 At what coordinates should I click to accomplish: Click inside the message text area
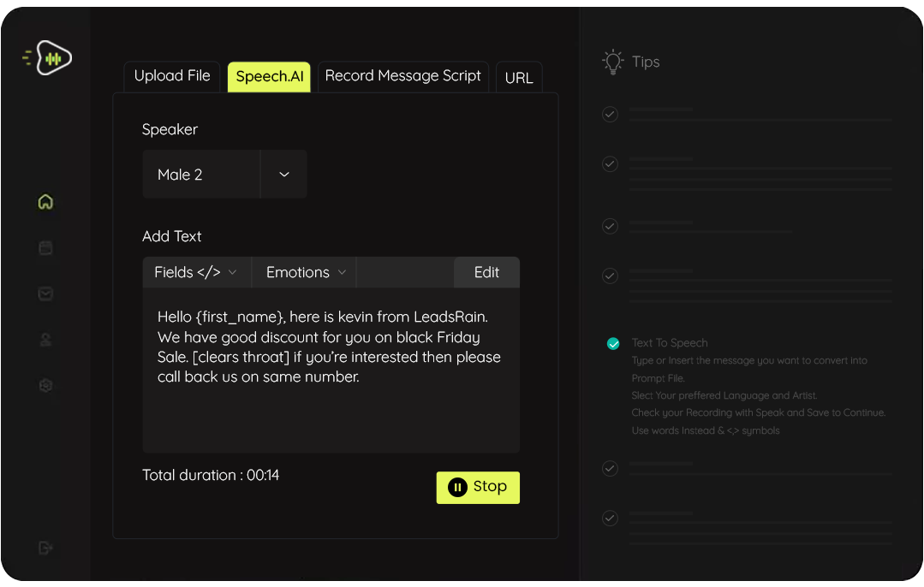[x=331, y=371]
